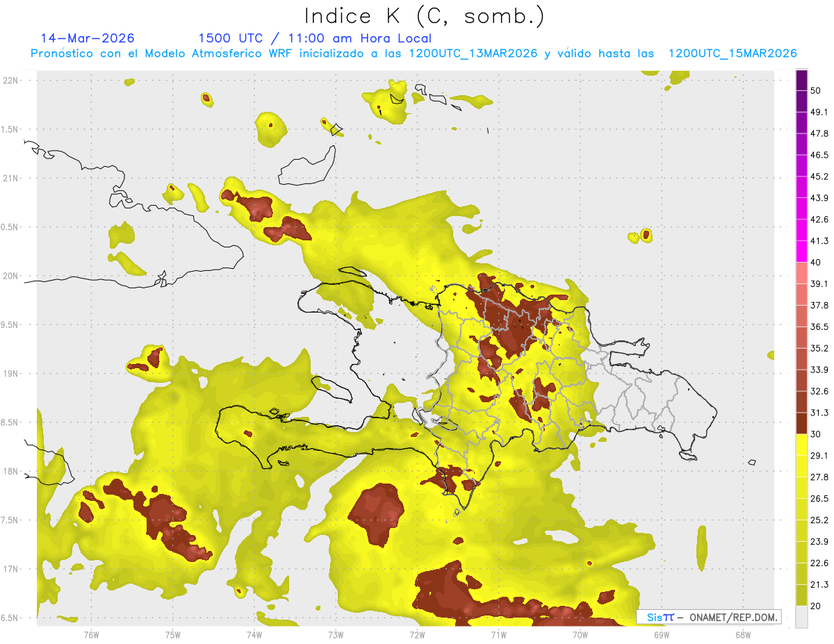834x644 pixels.
Task: Pick the dark purple swatch atop the colorbar
Action: point(801,80)
